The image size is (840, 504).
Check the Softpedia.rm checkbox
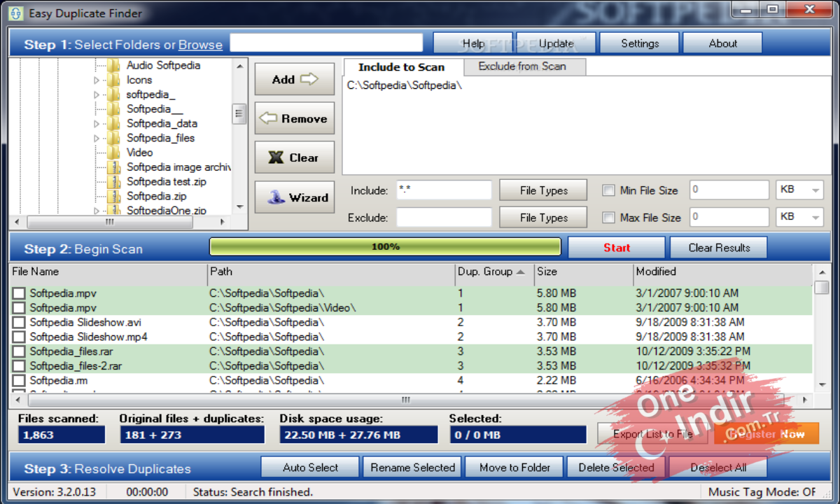click(x=19, y=381)
